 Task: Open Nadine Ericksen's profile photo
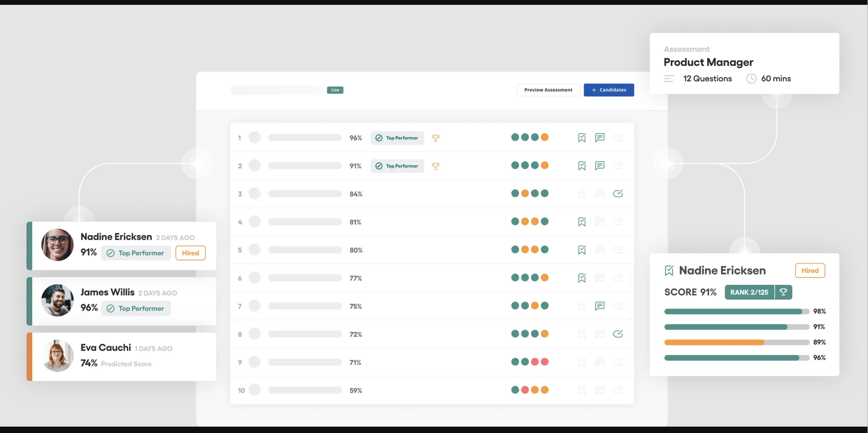[57, 245]
